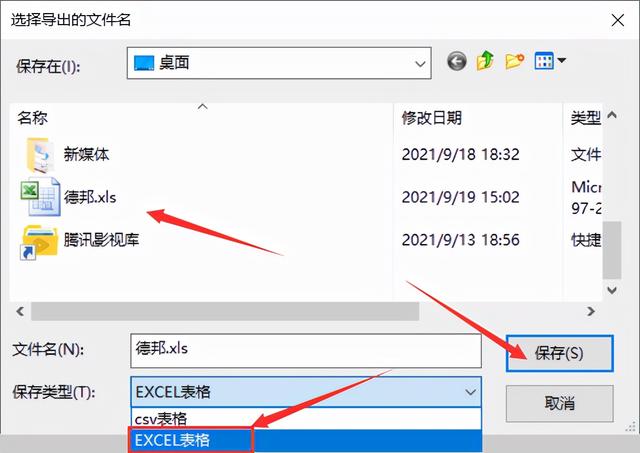The image size is (640, 453).
Task: Create a new folder with the folder icon
Action: 514,61
